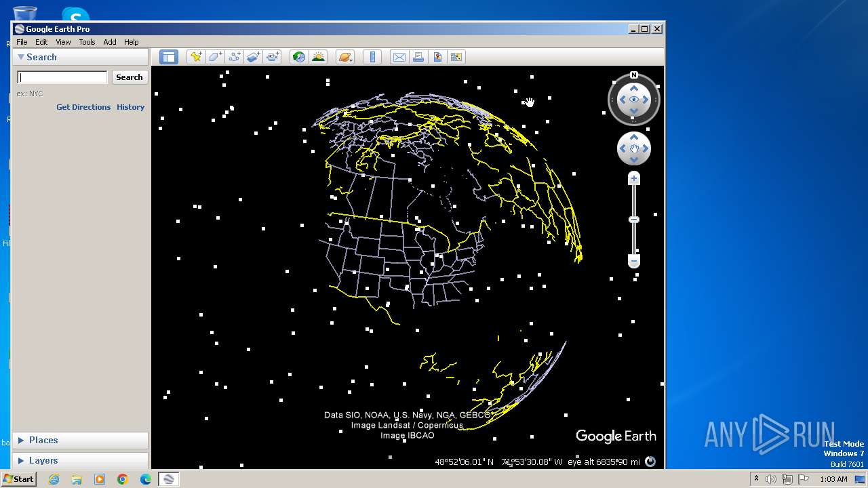Open the Edit menu
Viewport: 868px width, 488px height.
pyautogui.click(x=41, y=42)
